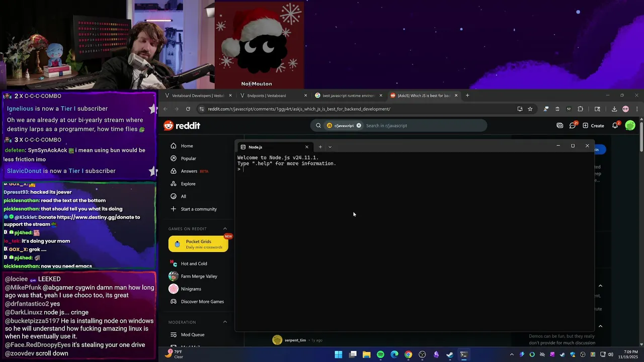Click the Reddit page vertical scrollbar
Viewport: 644px width, 362px height.
click(x=641, y=136)
